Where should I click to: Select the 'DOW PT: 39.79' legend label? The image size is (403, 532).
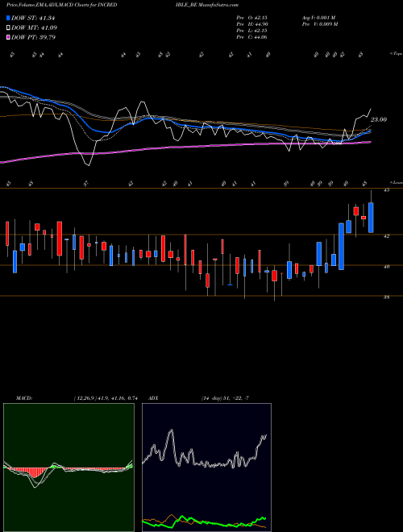(33, 37)
